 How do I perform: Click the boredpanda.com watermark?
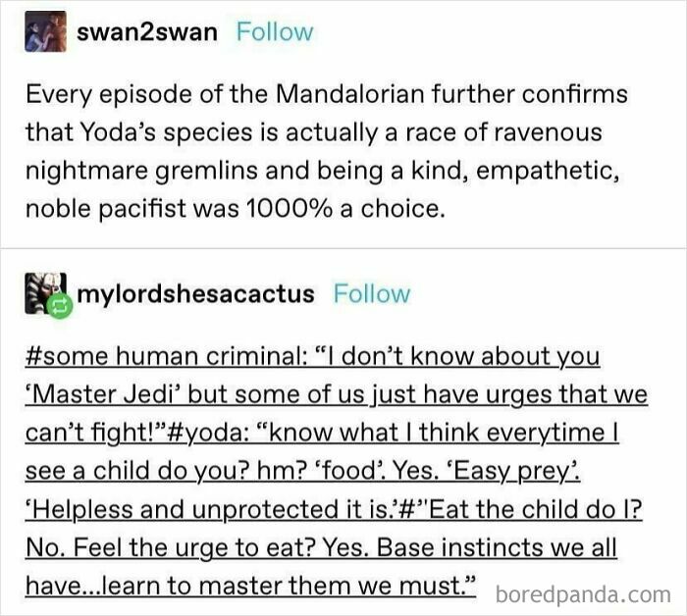coord(583,592)
